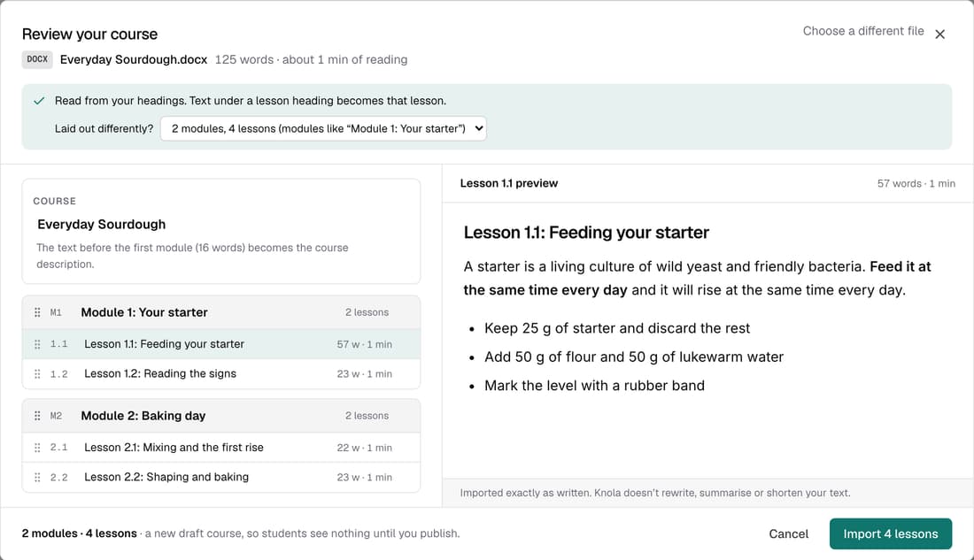Click the drag handle for Module 2
The height and width of the screenshot is (560, 974).
pyautogui.click(x=37, y=416)
